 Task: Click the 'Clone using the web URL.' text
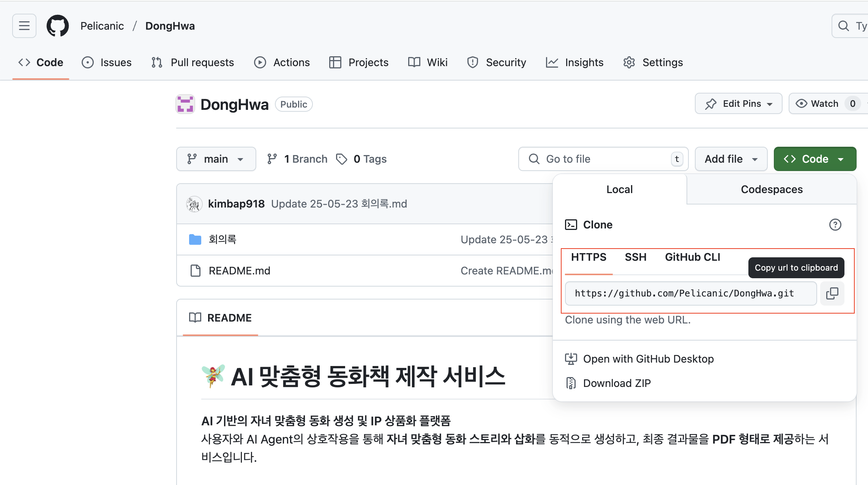(628, 320)
